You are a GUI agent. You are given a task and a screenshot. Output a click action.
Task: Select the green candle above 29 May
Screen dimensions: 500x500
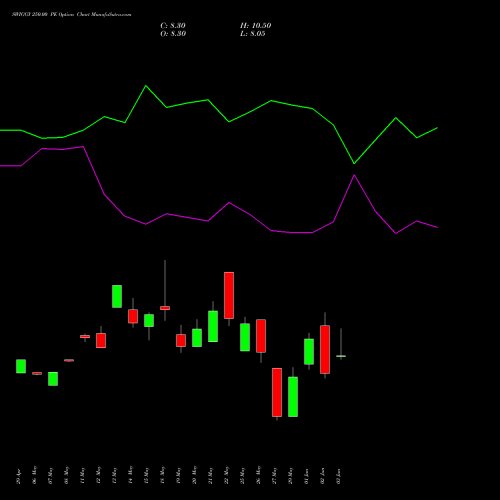point(293,397)
